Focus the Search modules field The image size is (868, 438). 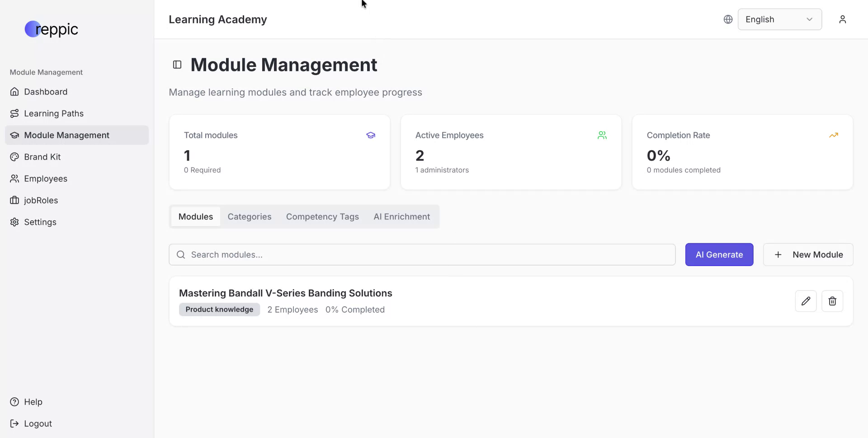422,255
